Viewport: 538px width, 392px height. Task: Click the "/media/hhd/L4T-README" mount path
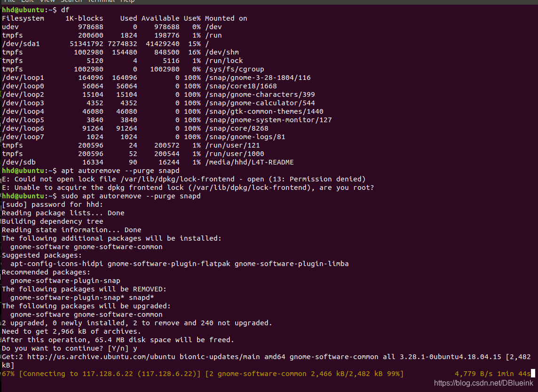(249, 162)
